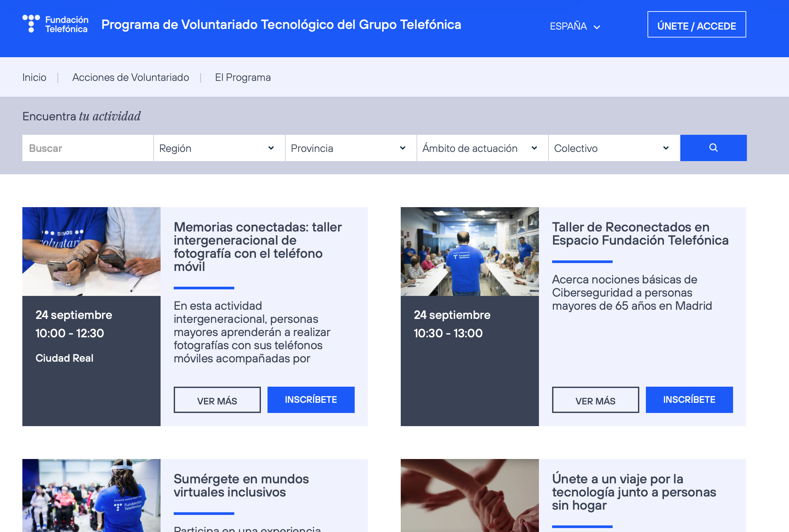This screenshot has height=532, width=789.
Task: Click the holding hands photo thumbnail
Action: 470,496
